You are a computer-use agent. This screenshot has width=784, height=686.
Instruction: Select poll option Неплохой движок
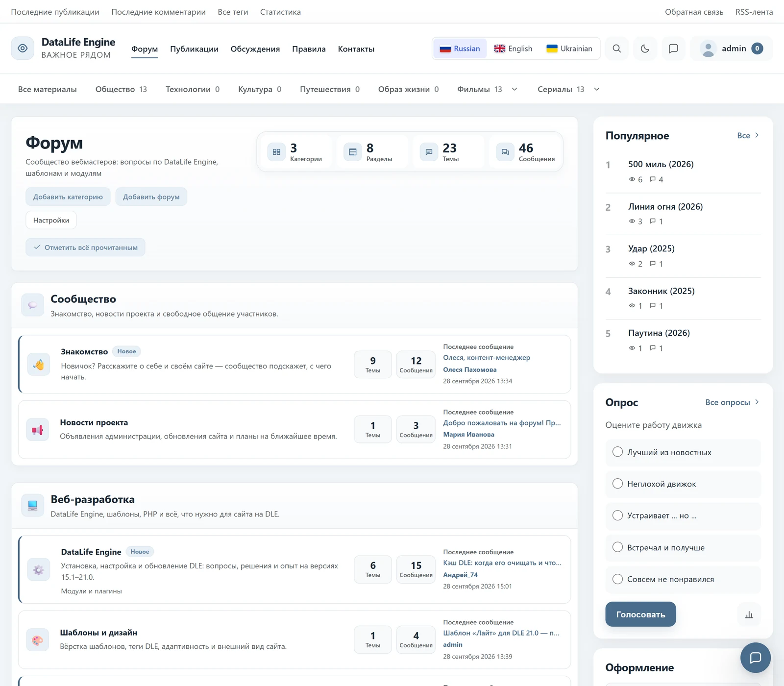(x=683, y=484)
